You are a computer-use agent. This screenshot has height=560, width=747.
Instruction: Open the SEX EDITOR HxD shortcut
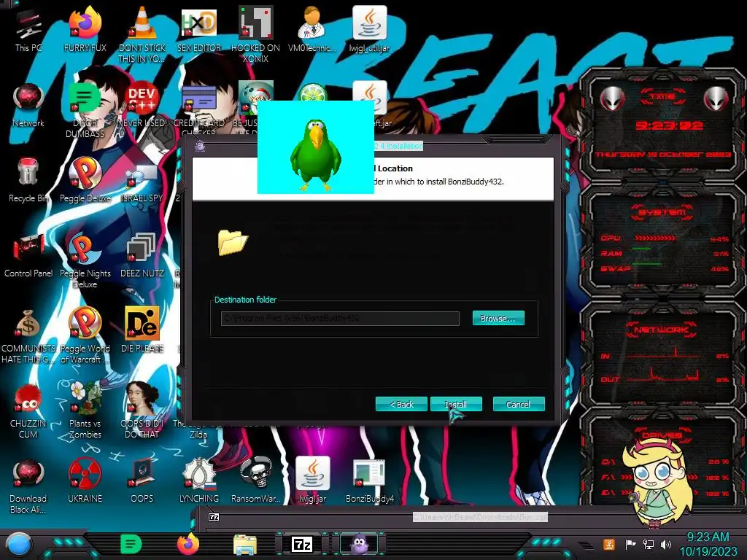[x=199, y=30]
